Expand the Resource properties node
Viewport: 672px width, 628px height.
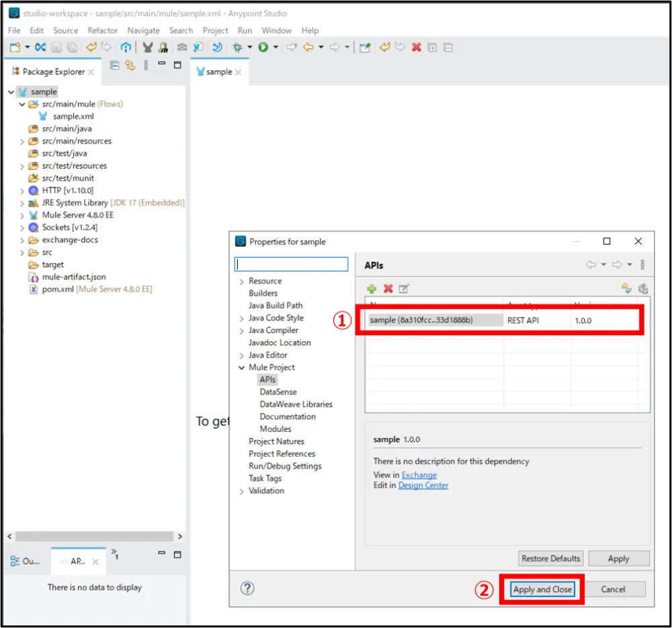coord(241,281)
